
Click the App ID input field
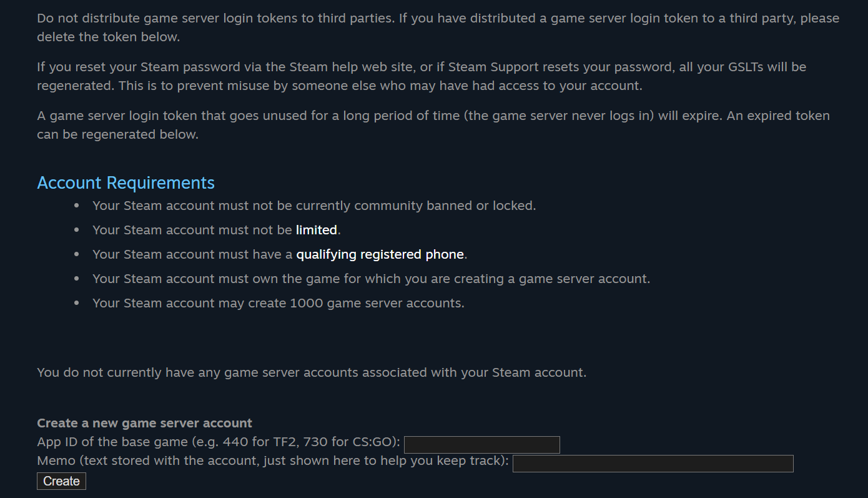tap(482, 445)
